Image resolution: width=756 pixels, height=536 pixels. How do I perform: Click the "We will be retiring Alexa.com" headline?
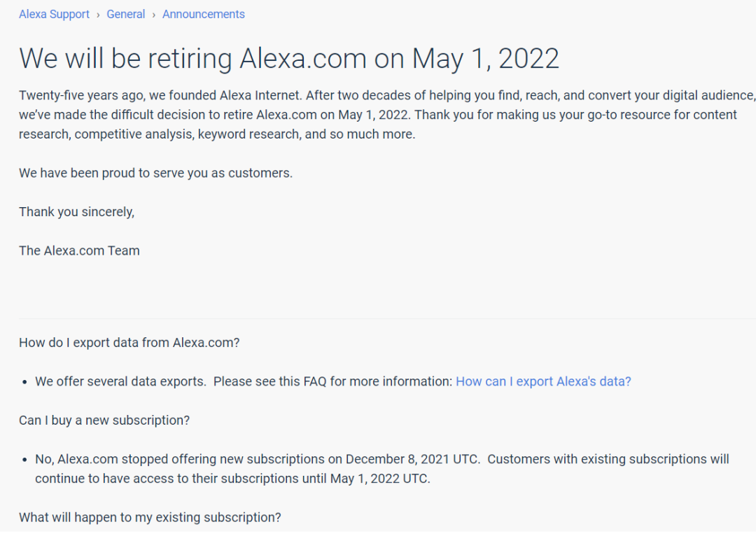288,58
